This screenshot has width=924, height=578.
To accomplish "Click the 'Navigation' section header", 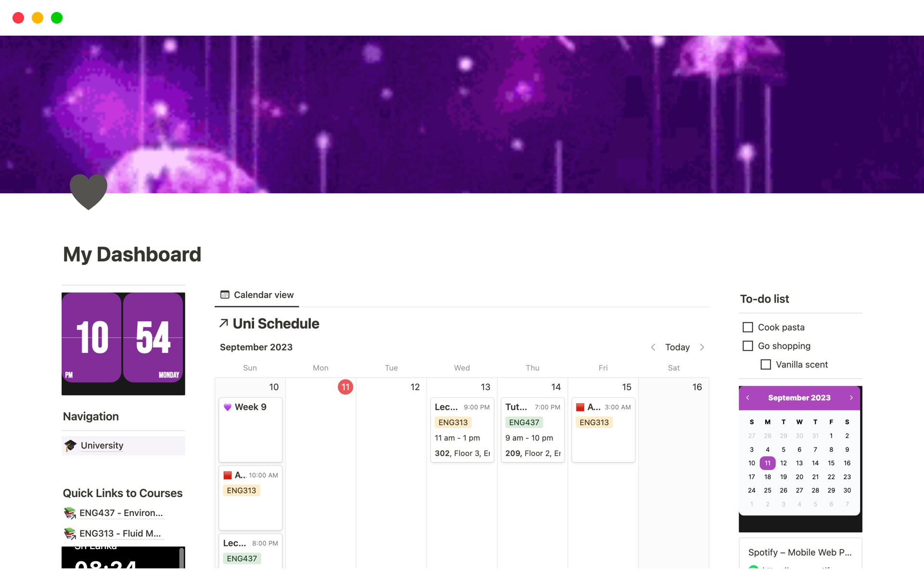I will pos(91,416).
